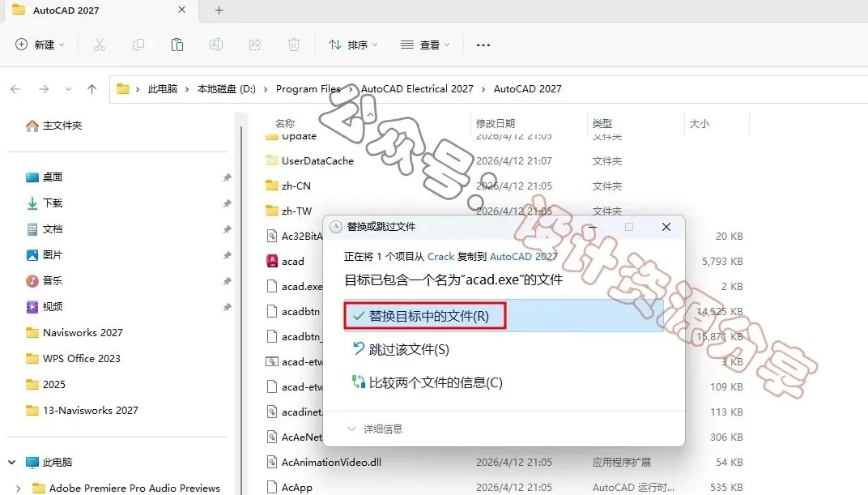Viewport: 868px width, 495px height.
Task: Click the Copy icon in toolbar
Action: pyautogui.click(x=138, y=45)
